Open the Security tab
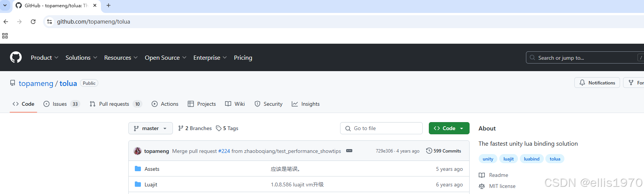Screen dimensions: 644x194 click(x=268, y=104)
